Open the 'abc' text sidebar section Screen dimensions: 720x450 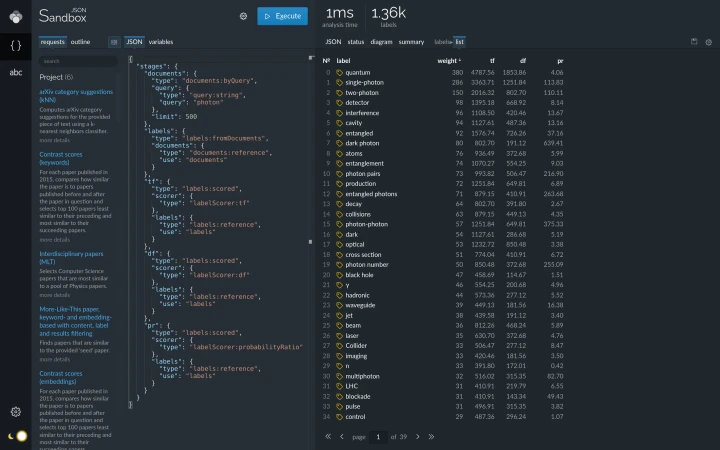pyautogui.click(x=16, y=72)
